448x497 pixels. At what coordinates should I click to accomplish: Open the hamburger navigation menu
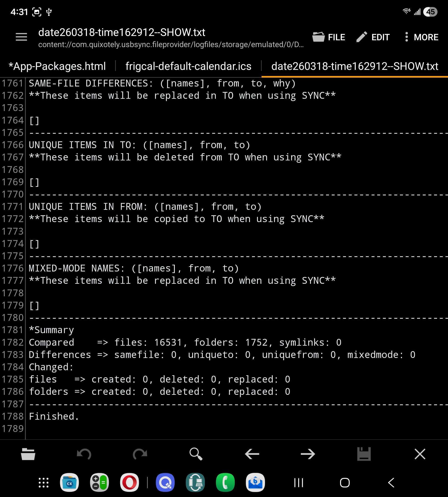pyautogui.click(x=21, y=37)
